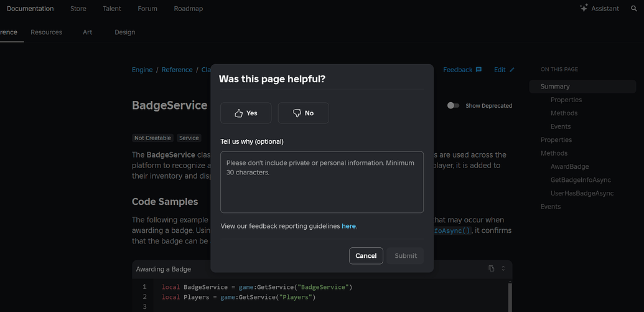644x312 pixels.
Task: Jump to UserHasBadgeAsync in outline
Action: 582,193
